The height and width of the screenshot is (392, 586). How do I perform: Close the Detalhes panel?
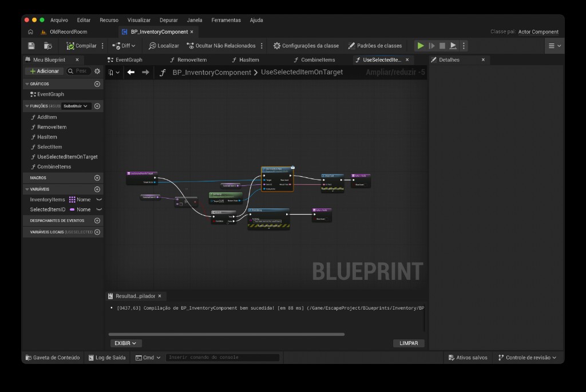483,60
